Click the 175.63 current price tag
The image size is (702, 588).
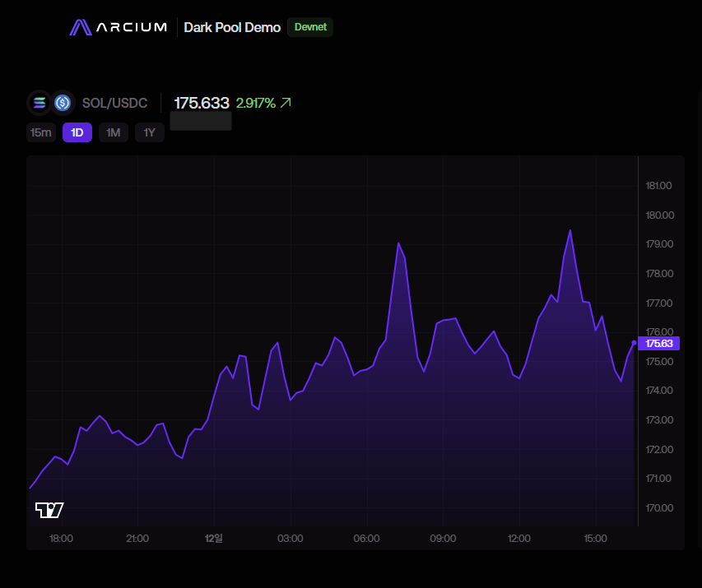coord(659,343)
